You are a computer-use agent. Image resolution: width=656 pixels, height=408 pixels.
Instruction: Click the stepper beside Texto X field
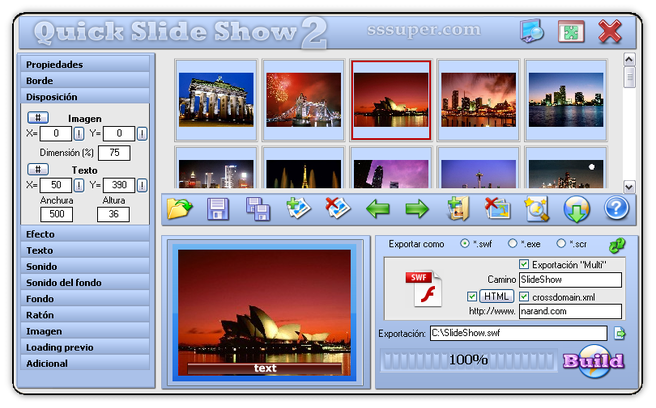pos(79,185)
